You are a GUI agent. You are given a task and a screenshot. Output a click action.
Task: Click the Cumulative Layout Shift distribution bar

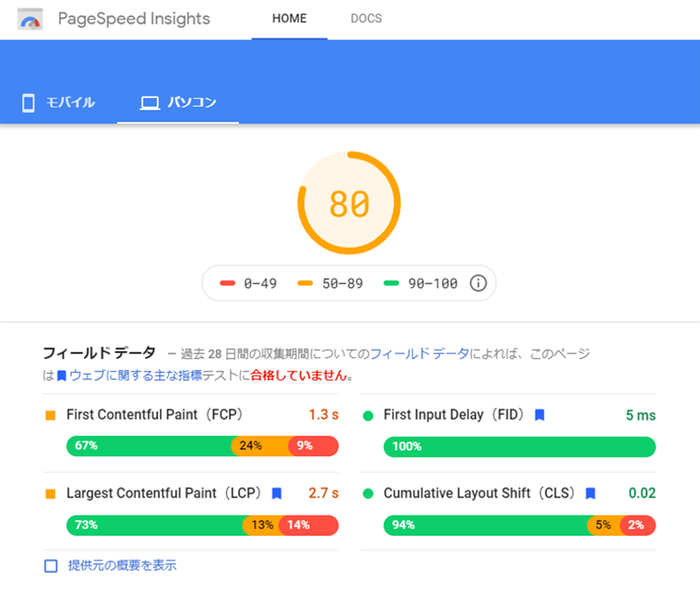520,525
